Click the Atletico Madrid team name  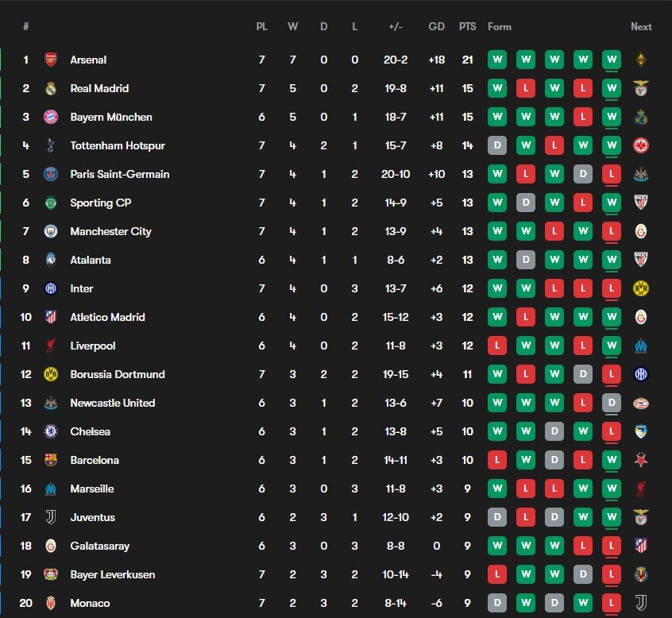[107, 317]
